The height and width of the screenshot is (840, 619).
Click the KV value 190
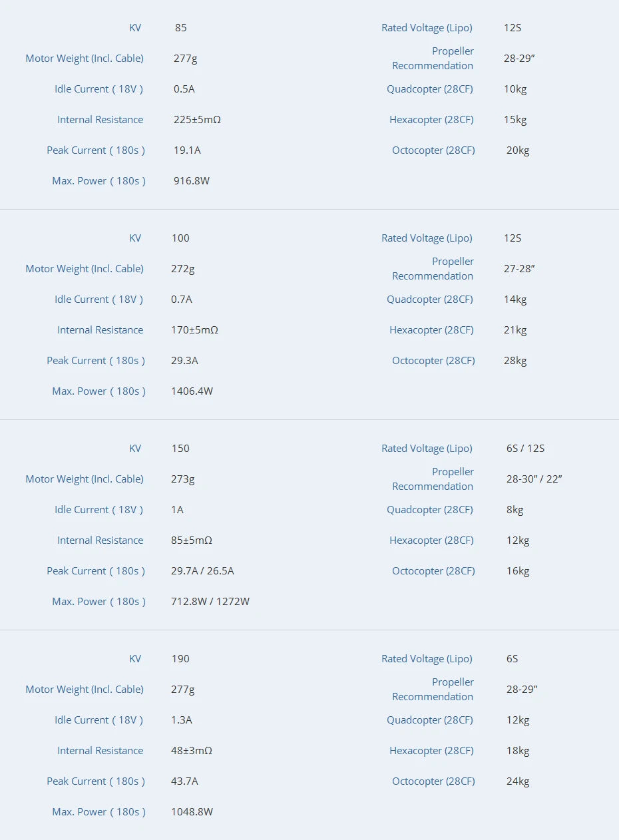[x=180, y=659]
